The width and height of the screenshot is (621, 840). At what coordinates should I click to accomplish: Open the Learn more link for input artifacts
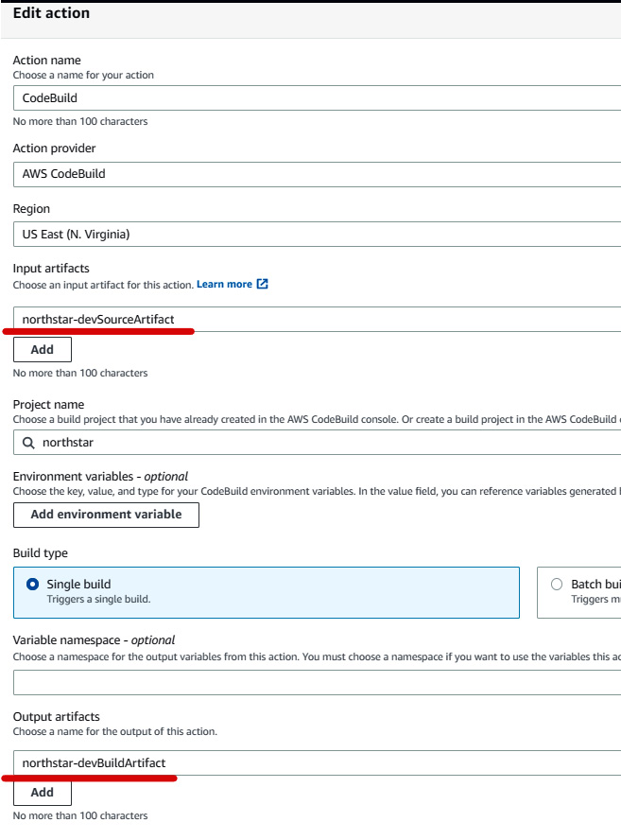224,285
